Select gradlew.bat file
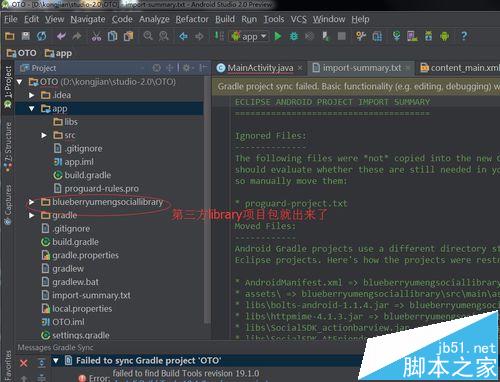Screen dimensions: 500x382 [x=70, y=282]
